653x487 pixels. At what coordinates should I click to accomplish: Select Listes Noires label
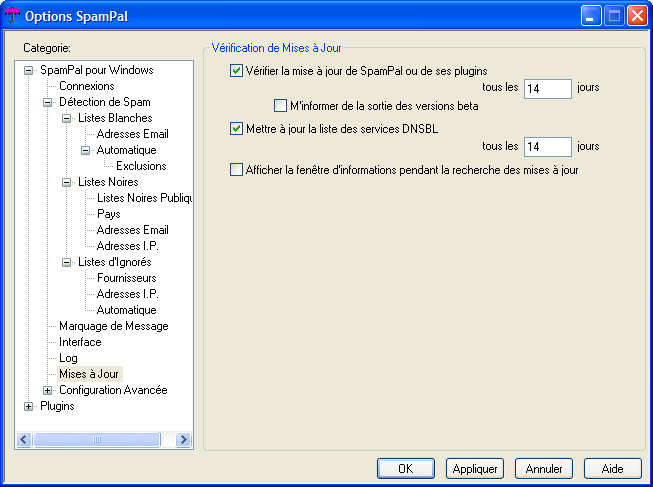(x=108, y=182)
